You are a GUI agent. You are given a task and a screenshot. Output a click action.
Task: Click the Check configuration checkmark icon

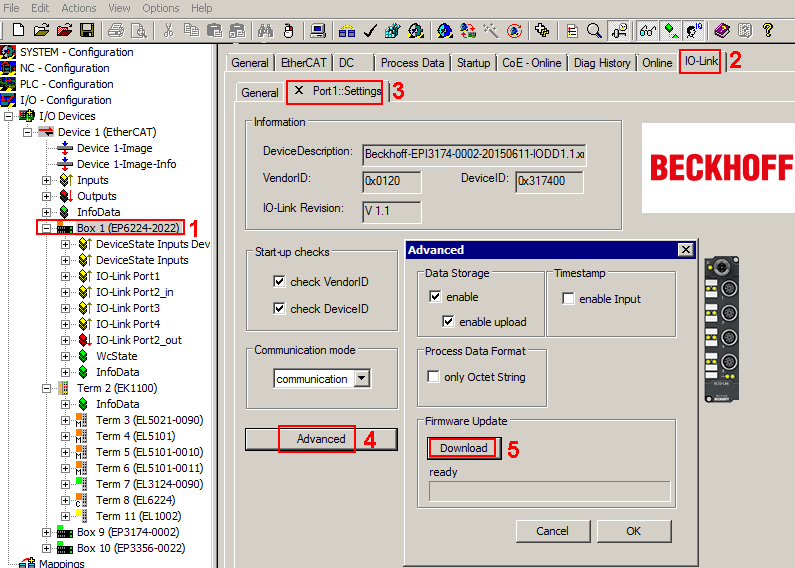coord(370,30)
